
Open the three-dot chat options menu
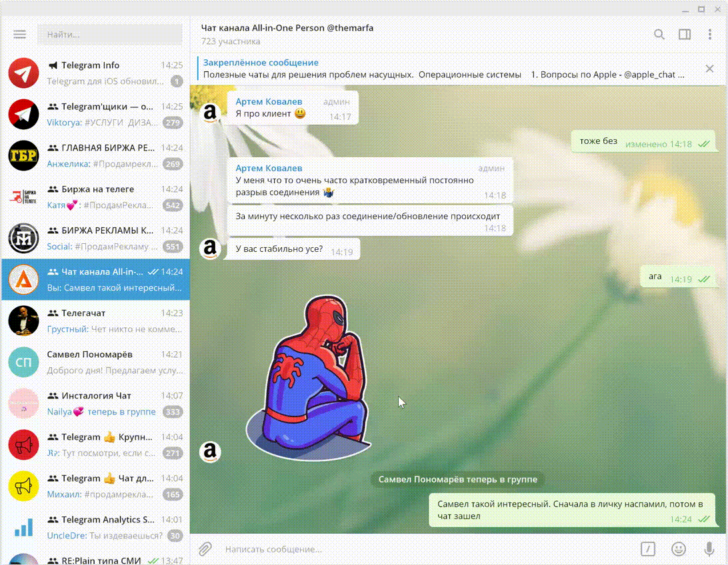coord(709,35)
